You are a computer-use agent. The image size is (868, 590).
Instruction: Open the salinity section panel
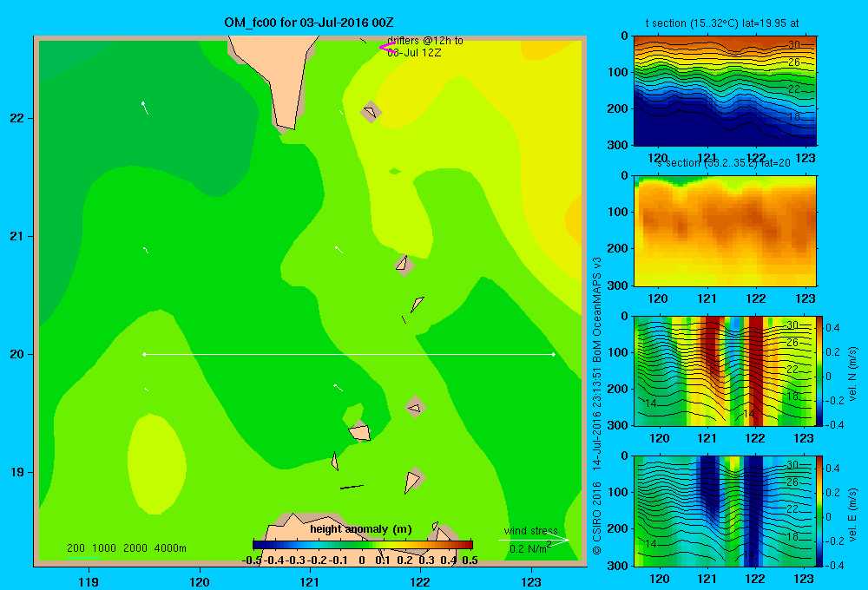point(725,230)
